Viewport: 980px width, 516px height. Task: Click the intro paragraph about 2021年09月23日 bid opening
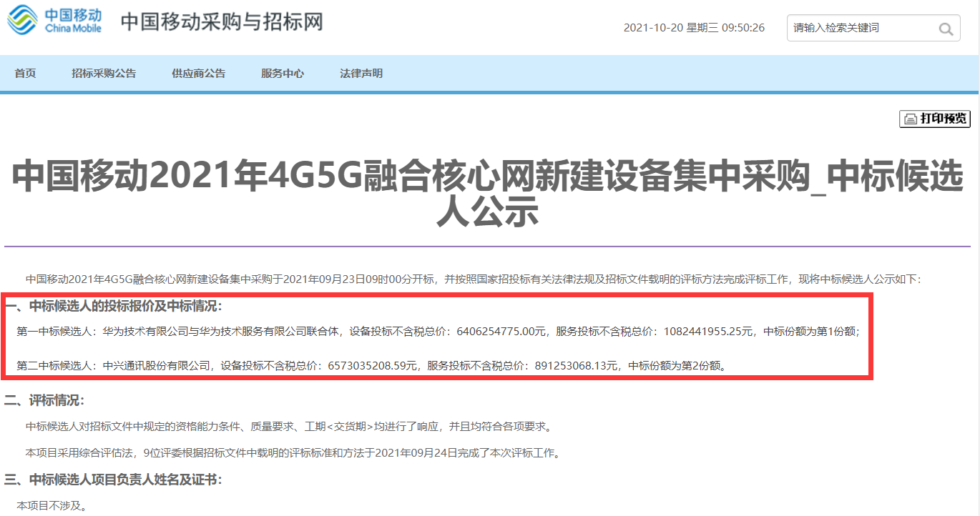(474, 279)
